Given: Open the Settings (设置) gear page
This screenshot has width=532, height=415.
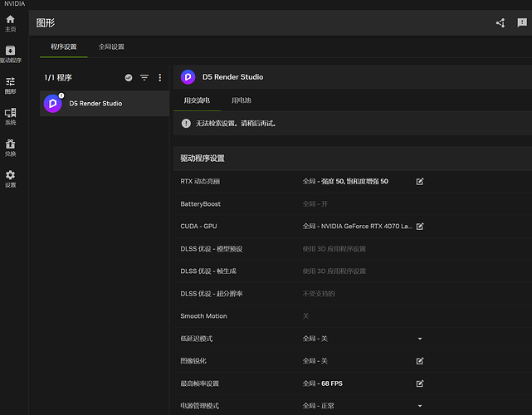Looking at the screenshot, I should [10, 179].
